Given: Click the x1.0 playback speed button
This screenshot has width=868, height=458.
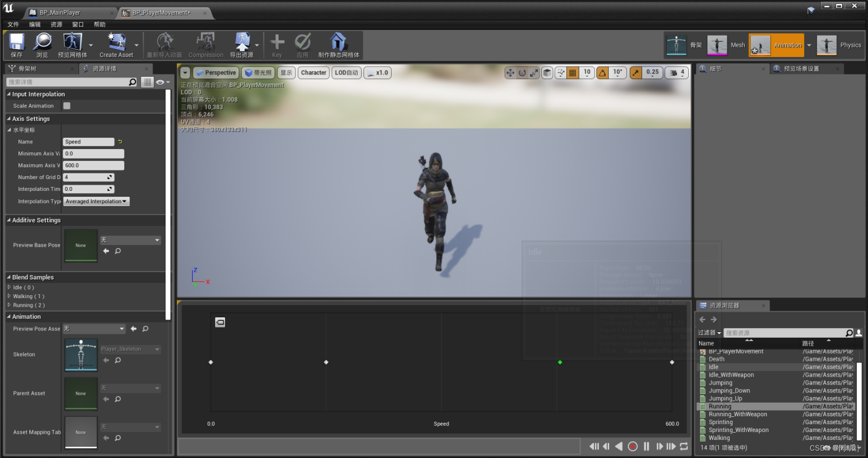Looking at the screenshot, I should pos(377,72).
